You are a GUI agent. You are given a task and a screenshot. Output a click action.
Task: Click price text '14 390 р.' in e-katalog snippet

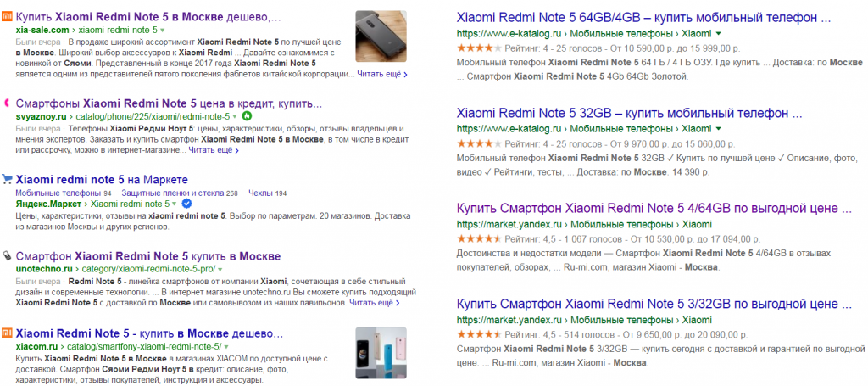tap(690, 172)
